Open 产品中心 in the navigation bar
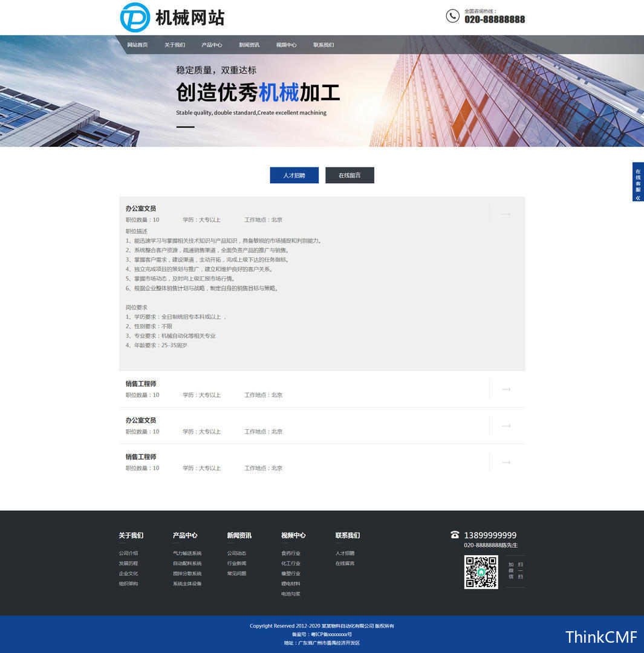The height and width of the screenshot is (653, 644). coord(212,45)
